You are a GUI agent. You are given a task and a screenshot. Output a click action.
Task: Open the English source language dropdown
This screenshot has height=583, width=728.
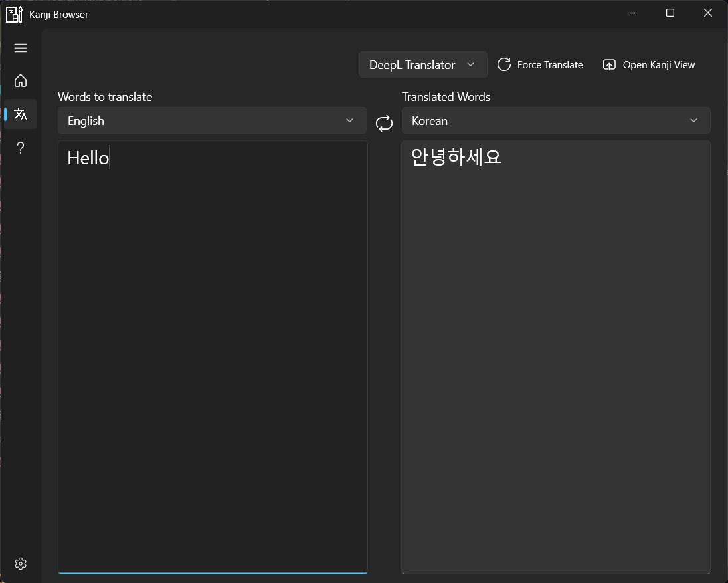pyautogui.click(x=212, y=121)
